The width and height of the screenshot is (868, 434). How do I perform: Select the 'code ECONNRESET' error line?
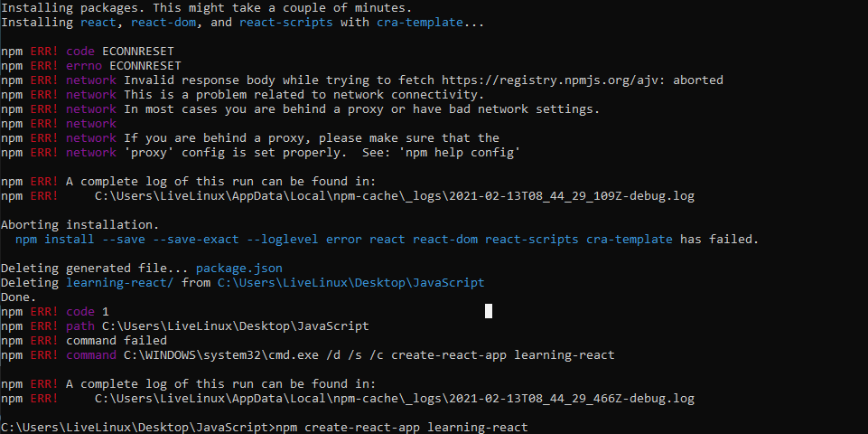click(88, 52)
